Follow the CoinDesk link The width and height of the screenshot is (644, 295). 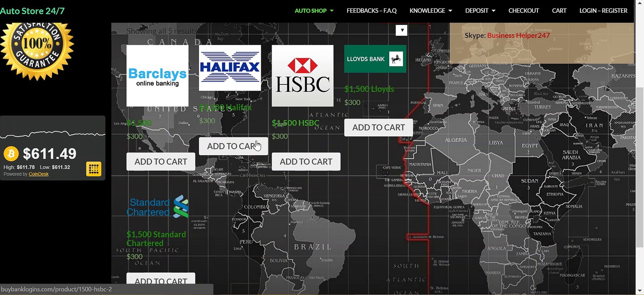pos(39,174)
